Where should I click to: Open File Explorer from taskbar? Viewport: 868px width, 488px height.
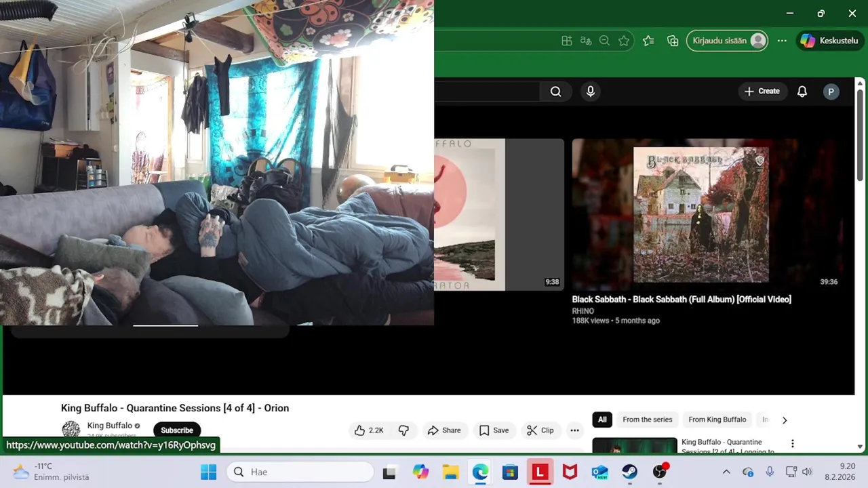tap(450, 472)
